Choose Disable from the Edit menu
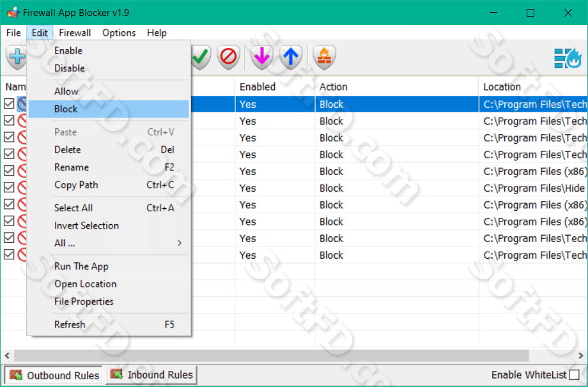The image size is (588, 387). coord(109,68)
